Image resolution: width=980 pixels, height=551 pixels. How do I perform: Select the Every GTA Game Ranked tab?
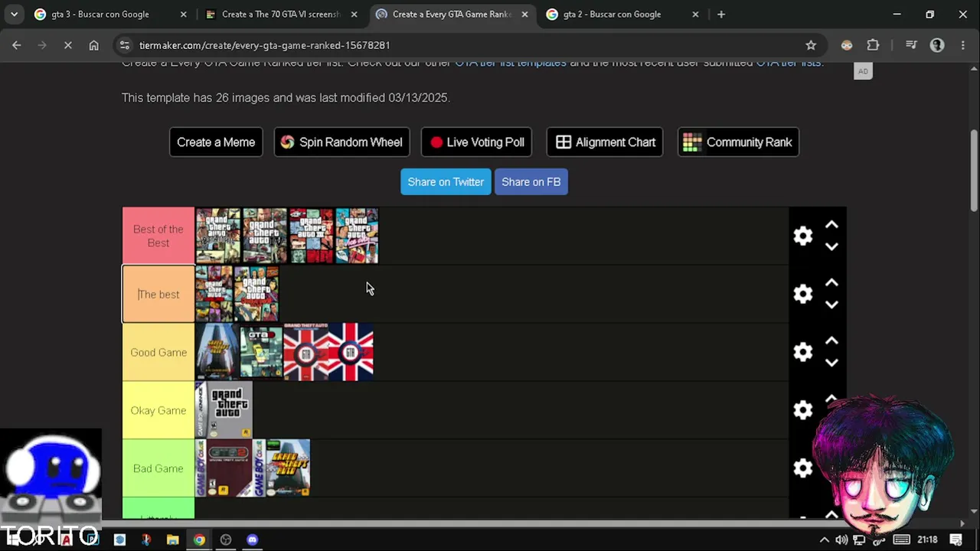[x=452, y=14]
